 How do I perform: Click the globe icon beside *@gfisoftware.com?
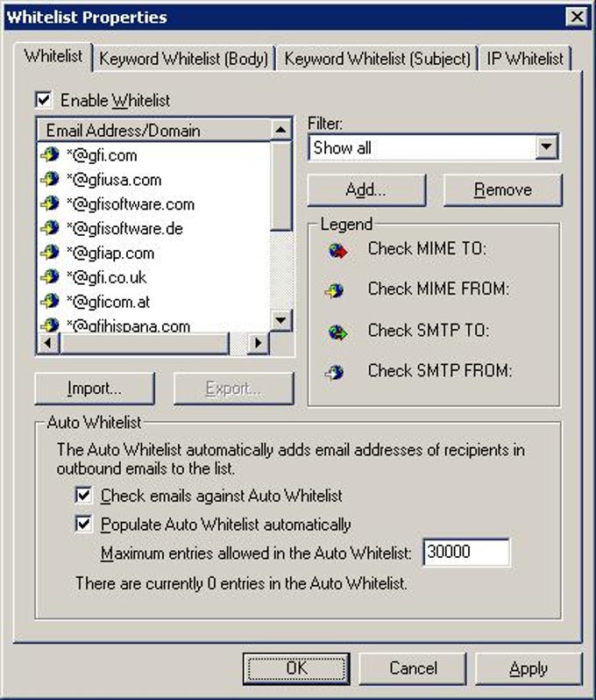[49, 204]
